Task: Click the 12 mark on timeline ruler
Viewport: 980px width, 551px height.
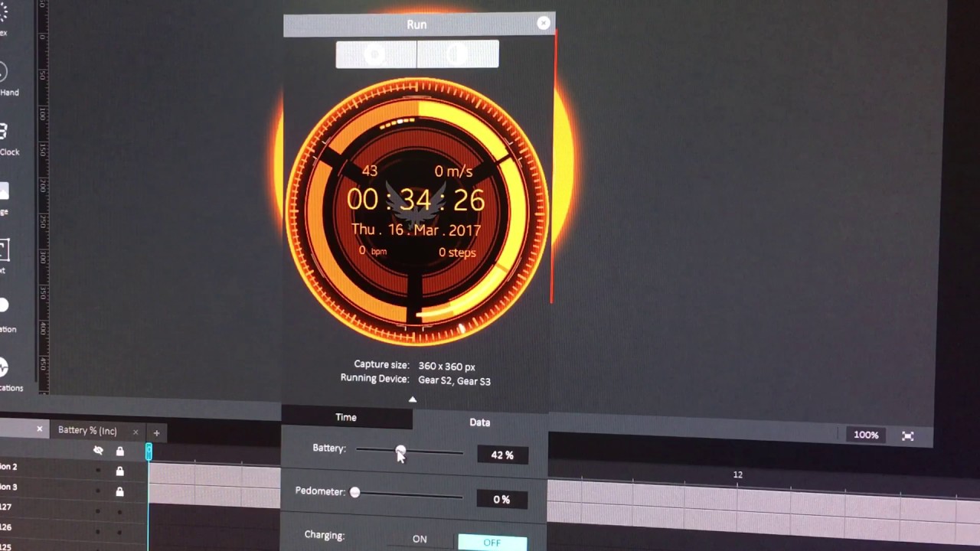Action: (x=737, y=475)
